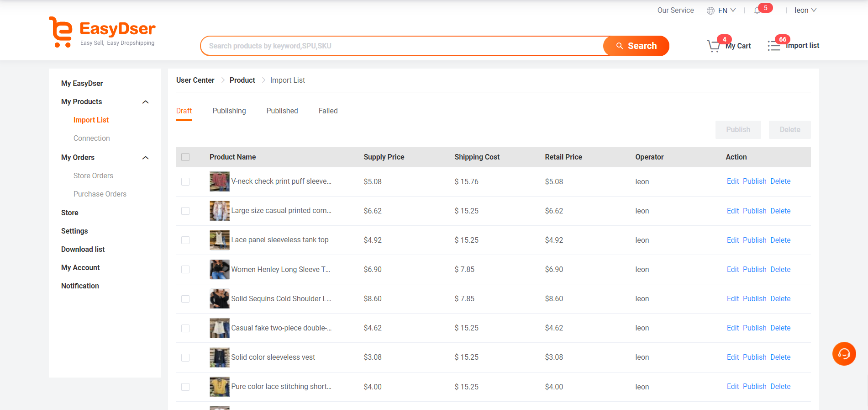This screenshot has width=868, height=410.
Task: Check the Large size casual printed row
Action: [x=185, y=211]
